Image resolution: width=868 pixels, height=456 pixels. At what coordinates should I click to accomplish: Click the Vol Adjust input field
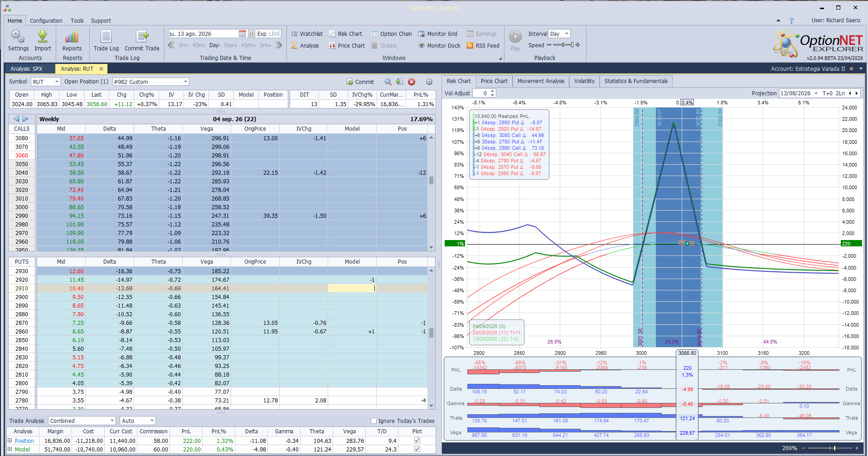pos(481,93)
